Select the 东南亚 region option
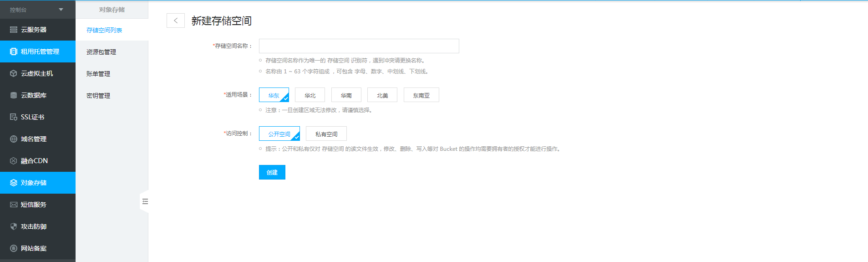 coord(421,95)
